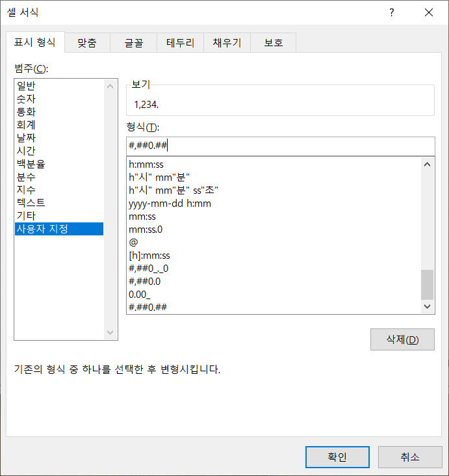Select format #,##0_._0
Image resolution: width=449 pixels, height=476 pixels.
click(274, 269)
